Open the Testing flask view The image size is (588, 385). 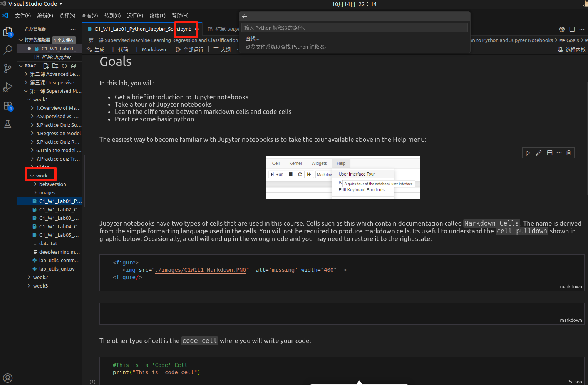tap(8, 124)
